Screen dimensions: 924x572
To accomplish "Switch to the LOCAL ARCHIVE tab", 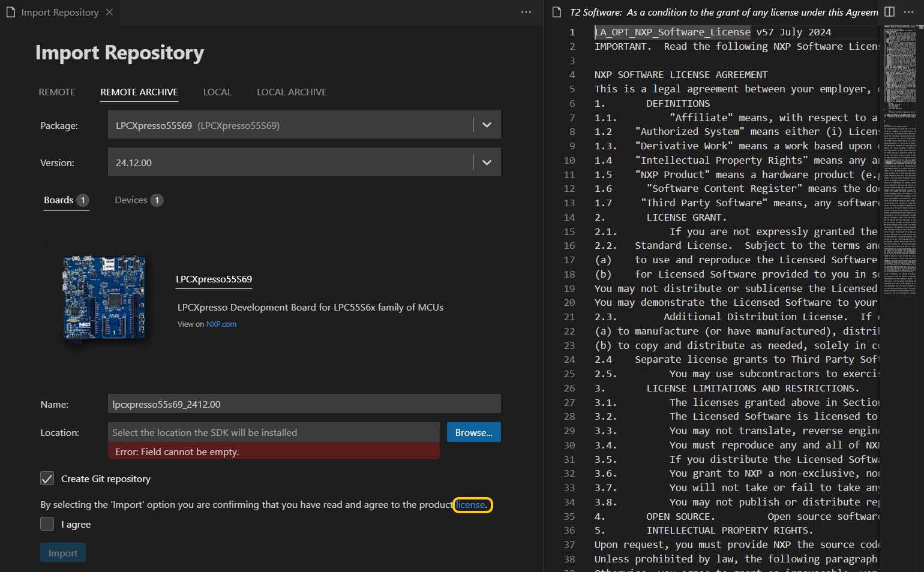I will point(292,92).
